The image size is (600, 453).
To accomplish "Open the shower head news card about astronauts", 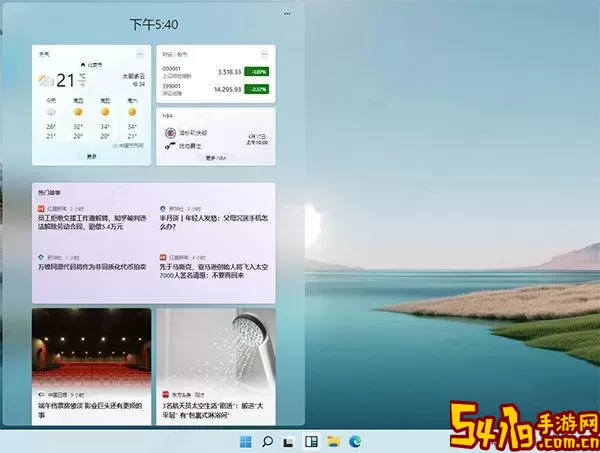I will coord(216,367).
